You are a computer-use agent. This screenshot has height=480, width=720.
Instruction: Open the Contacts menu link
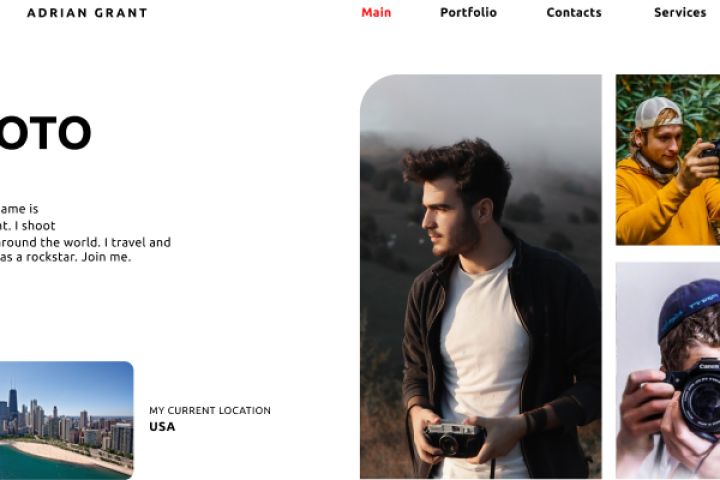coord(574,12)
